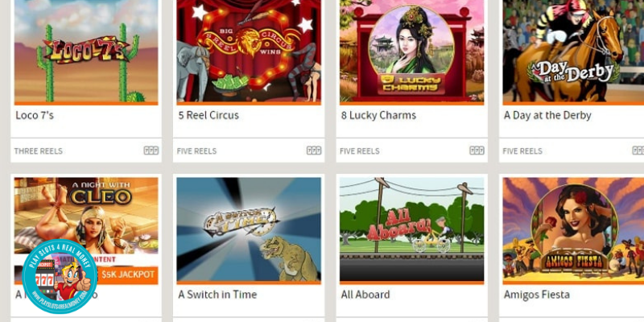Open the All Aboard game thumbnail
This screenshot has height=322, width=644.
click(x=411, y=230)
